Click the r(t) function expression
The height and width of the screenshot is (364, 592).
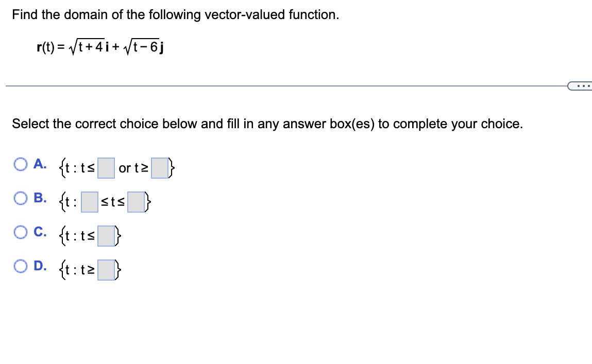(x=100, y=45)
